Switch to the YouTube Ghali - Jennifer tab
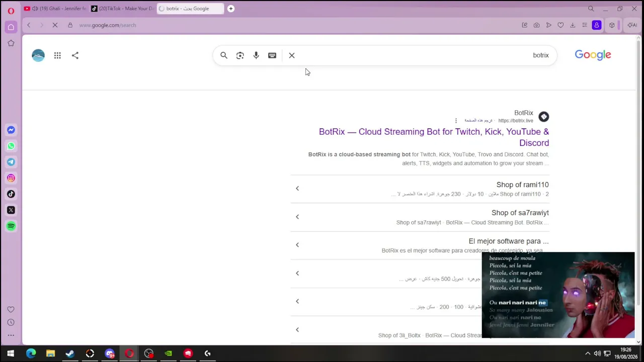 [55, 9]
